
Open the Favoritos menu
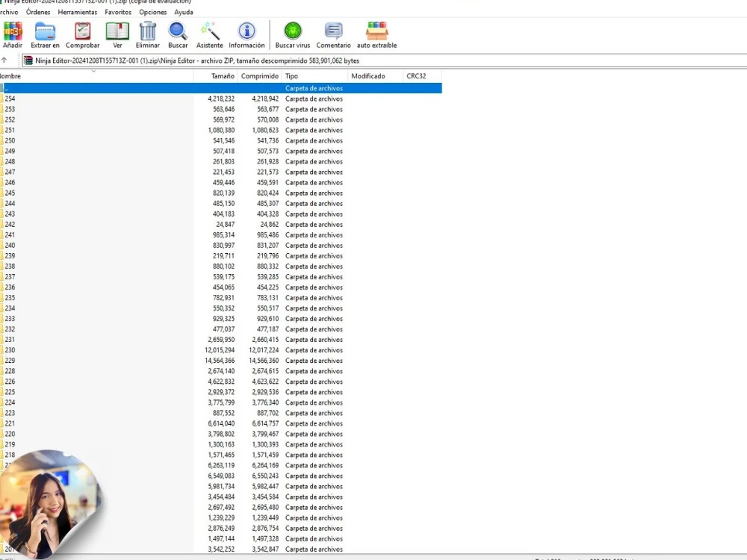click(118, 12)
